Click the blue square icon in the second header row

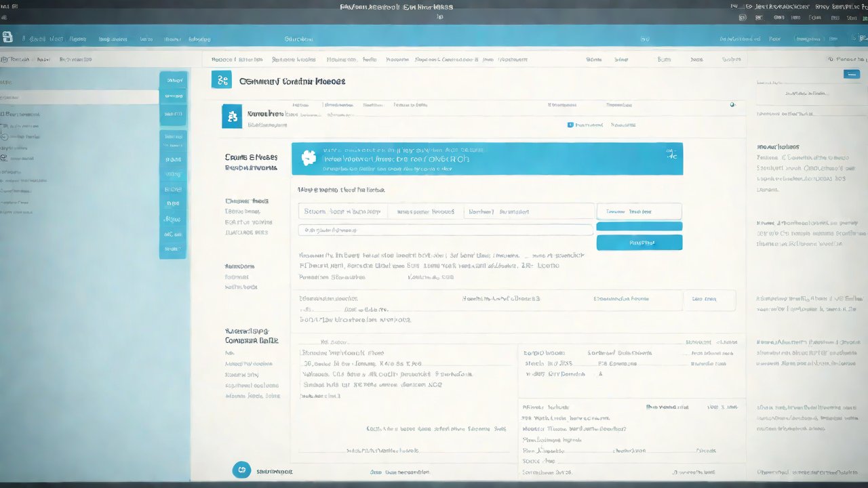click(x=232, y=117)
